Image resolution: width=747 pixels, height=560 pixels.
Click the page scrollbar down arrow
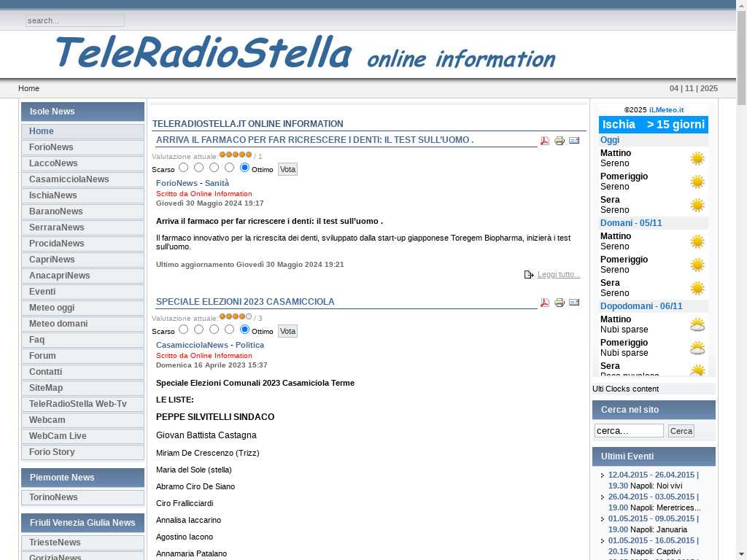pos(741,553)
